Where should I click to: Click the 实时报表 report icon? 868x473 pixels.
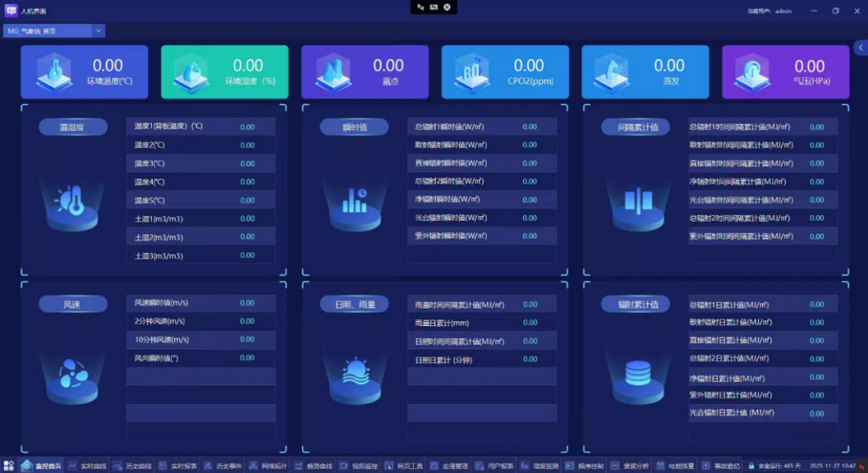click(x=162, y=466)
